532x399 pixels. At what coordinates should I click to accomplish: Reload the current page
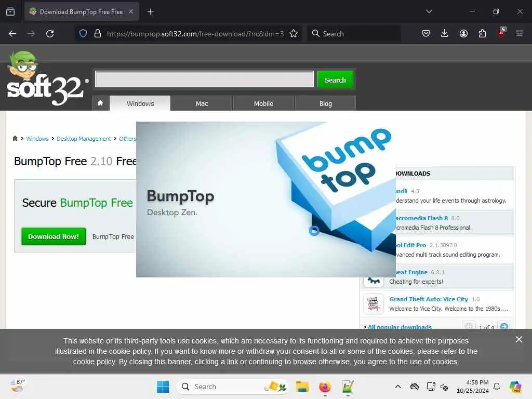[x=50, y=34]
